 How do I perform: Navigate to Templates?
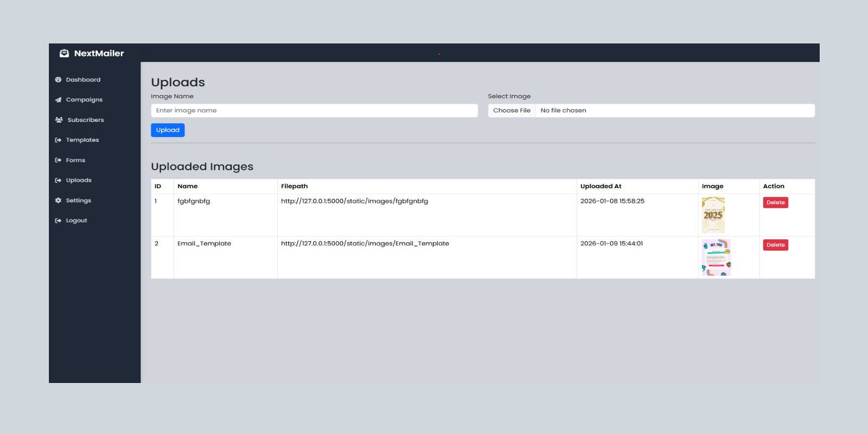coord(82,140)
